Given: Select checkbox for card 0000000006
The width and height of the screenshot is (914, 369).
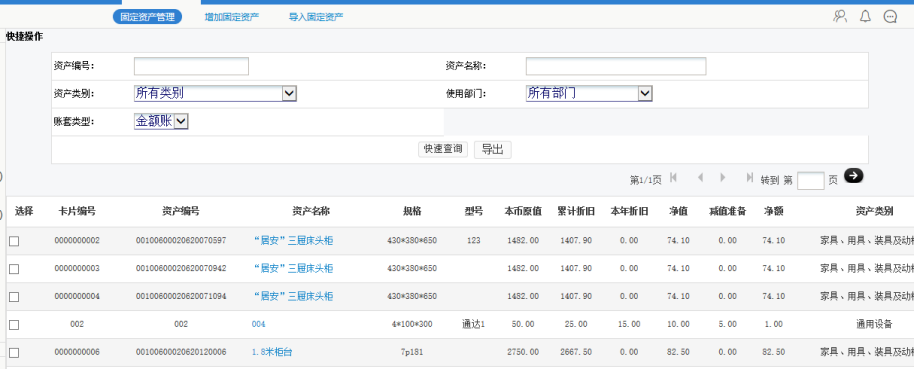Looking at the screenshot, I should pyautogui.click(x=14, y=353).
